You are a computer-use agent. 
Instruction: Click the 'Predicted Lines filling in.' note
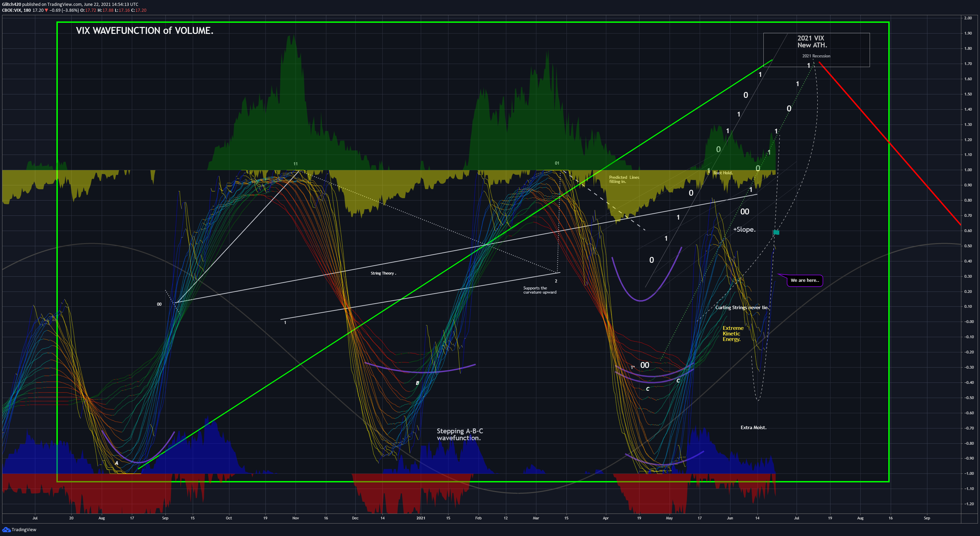(x=624, y=179)
